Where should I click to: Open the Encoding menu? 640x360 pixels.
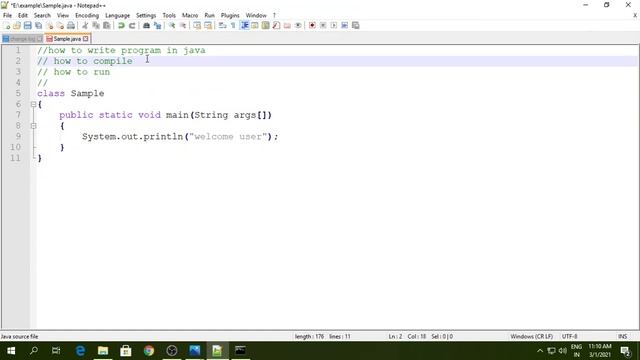(87, 15)
